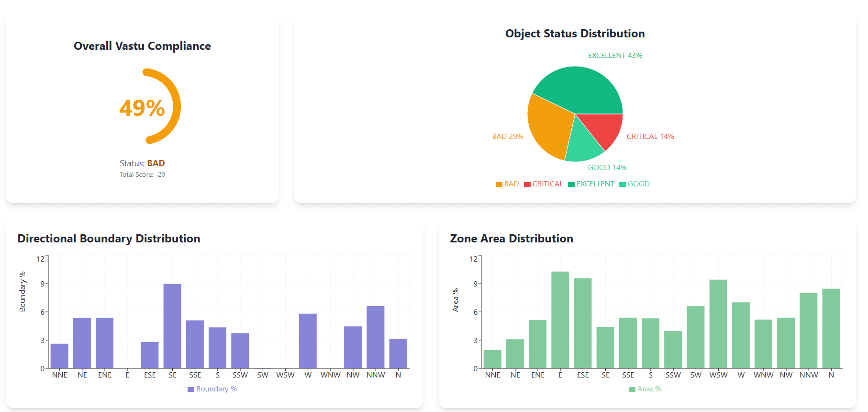The image size is (868, 412).
Task: Select the SE bar in Boundary chart
Action: (172, 326)
